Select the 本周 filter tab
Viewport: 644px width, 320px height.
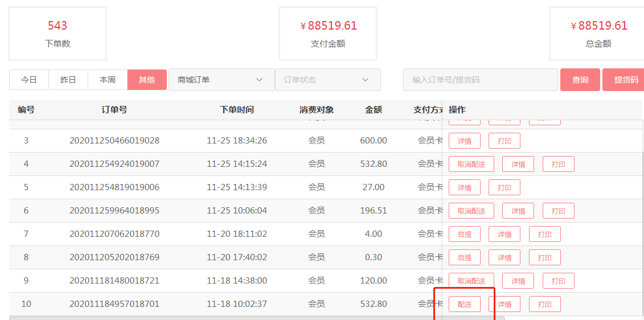pos(108,80)
